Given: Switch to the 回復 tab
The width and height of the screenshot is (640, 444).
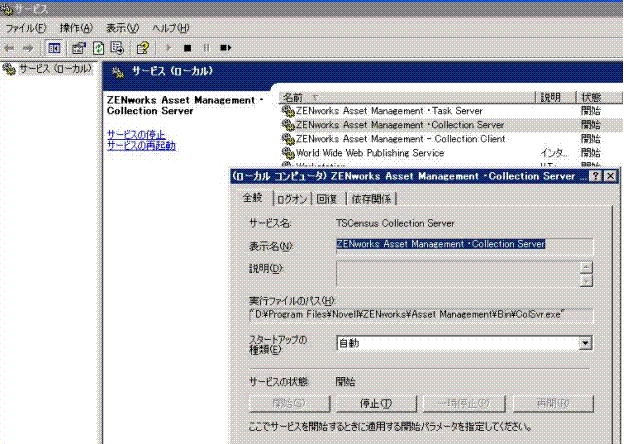Looking at the screenshot, I should click(x=327, y=199).
